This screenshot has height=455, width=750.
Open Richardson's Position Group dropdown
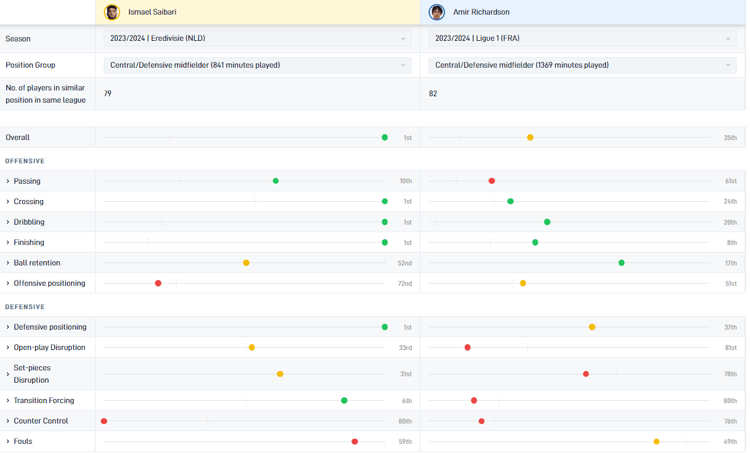pos(582,65)
